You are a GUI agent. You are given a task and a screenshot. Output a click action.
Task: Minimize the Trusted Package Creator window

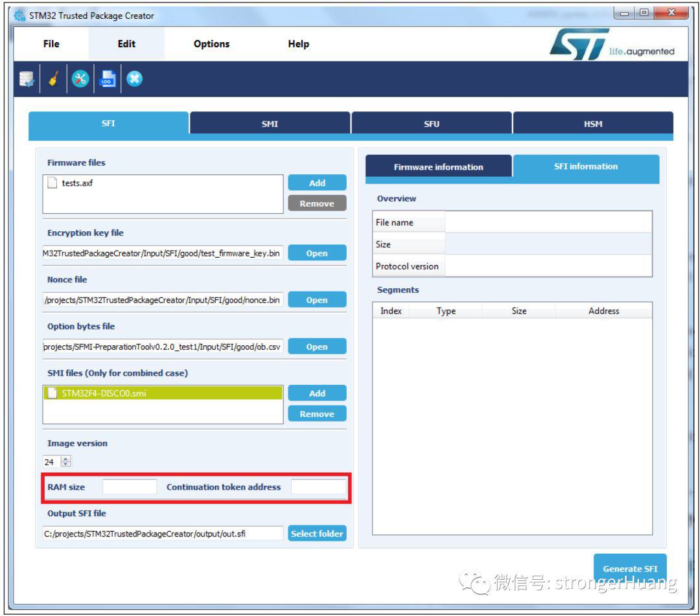[624, 13]
